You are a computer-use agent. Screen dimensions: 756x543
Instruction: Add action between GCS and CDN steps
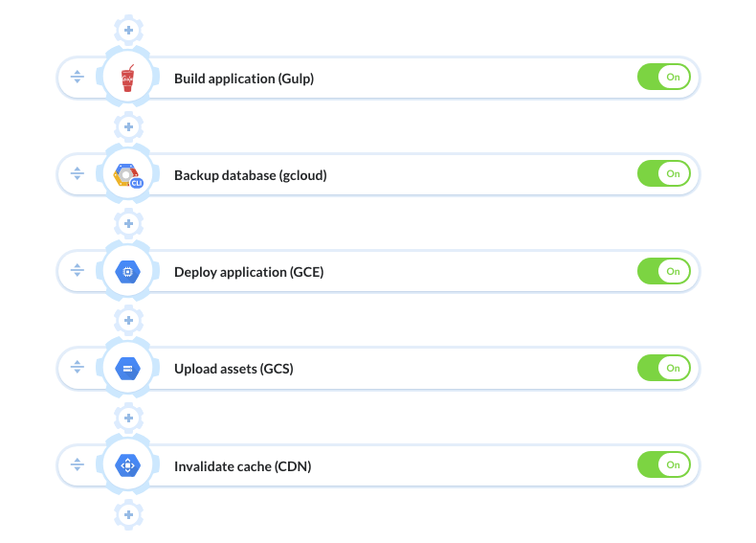[x=129, y=418]
